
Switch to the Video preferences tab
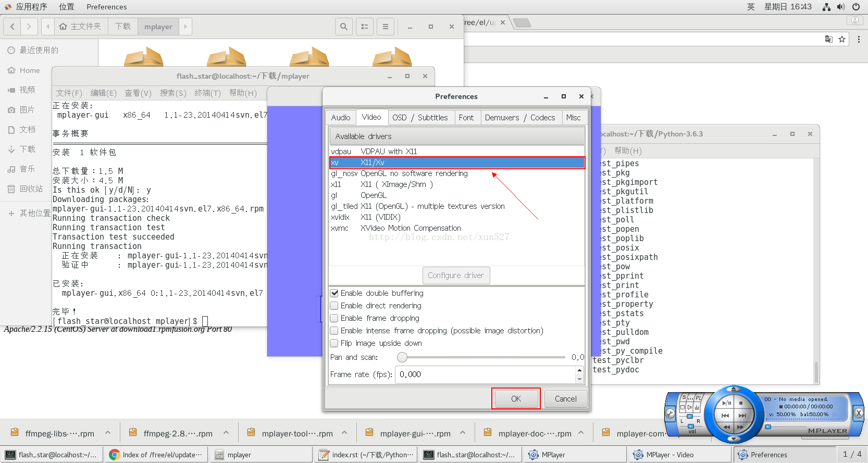tap(371, 117)
